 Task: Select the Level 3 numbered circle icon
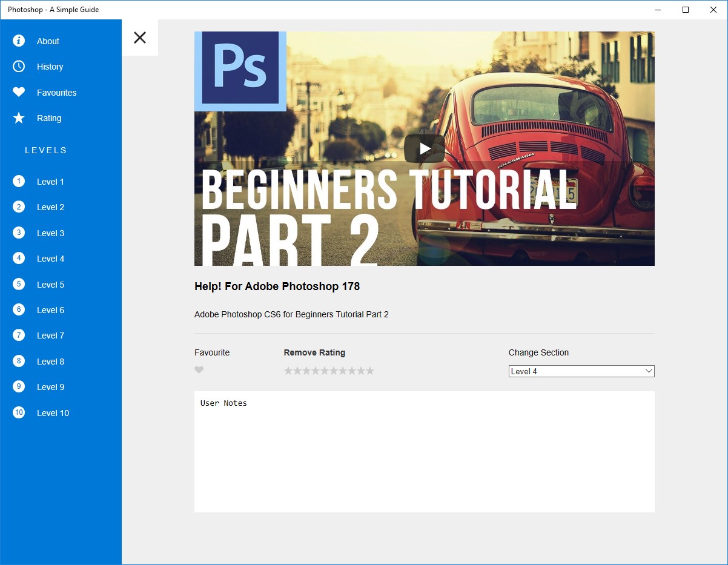pyautogui.click(x=19, y=233)
